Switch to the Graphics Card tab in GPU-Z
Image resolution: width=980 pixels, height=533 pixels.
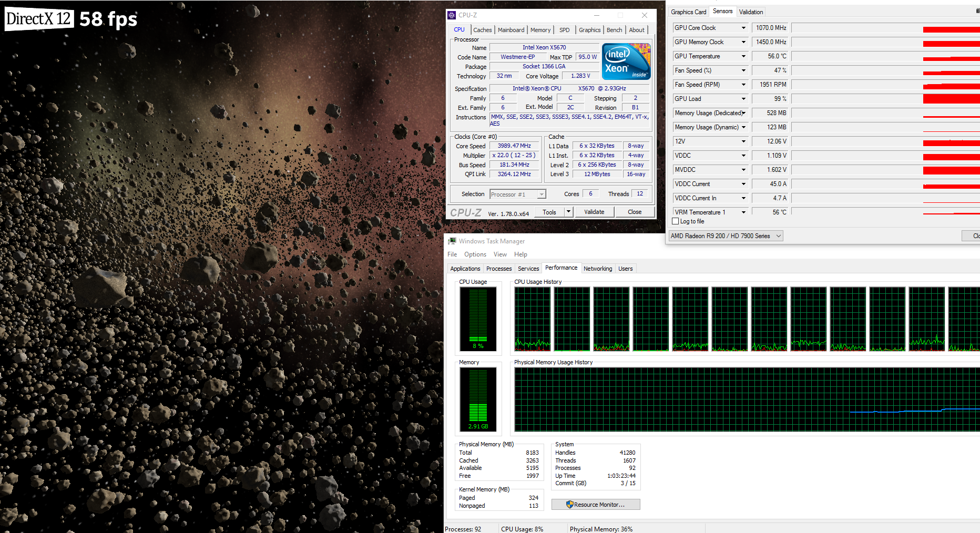click(x=688, y=12)
